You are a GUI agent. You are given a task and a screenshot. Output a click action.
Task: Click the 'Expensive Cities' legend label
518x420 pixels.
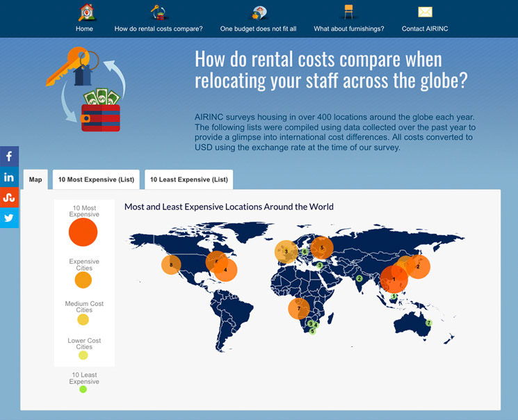point(84,265)
